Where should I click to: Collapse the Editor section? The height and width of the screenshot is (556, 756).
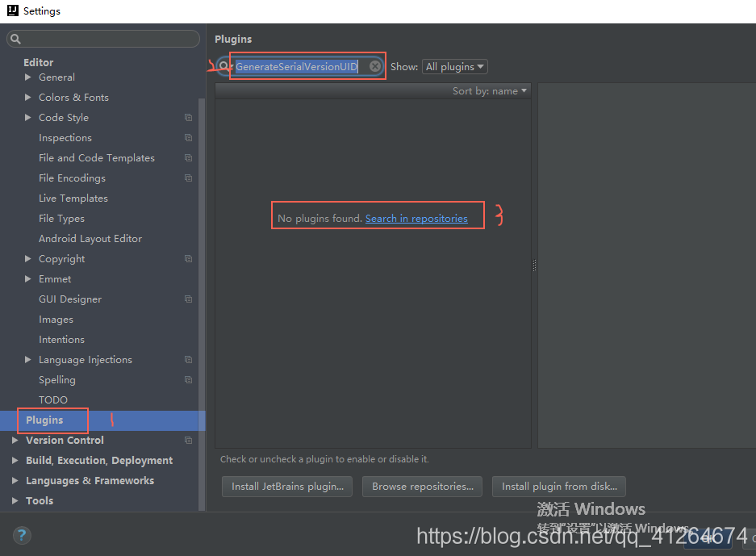coord(38,61)
